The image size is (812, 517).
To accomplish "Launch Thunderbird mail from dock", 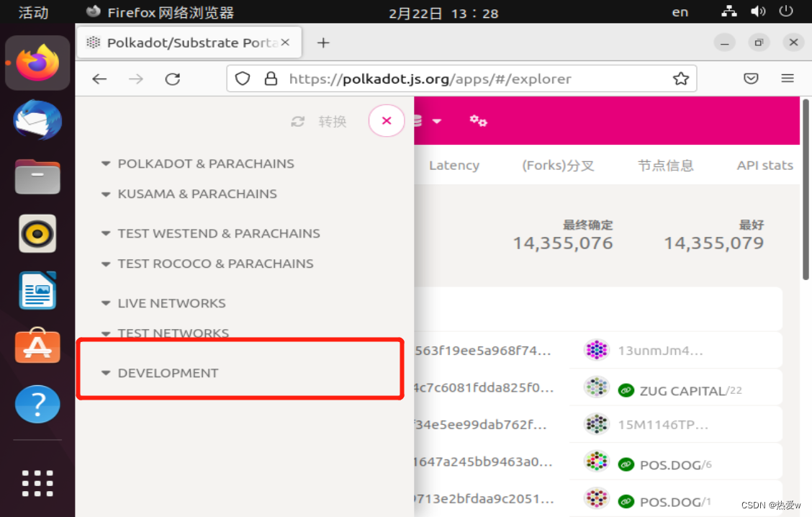I will pos(38,120).
